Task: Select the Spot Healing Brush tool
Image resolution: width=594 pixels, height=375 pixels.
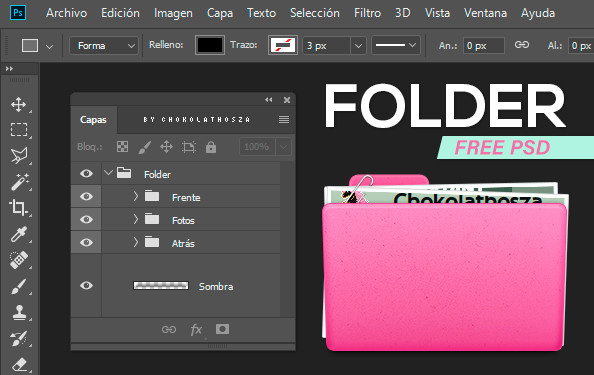Action: 19,260
